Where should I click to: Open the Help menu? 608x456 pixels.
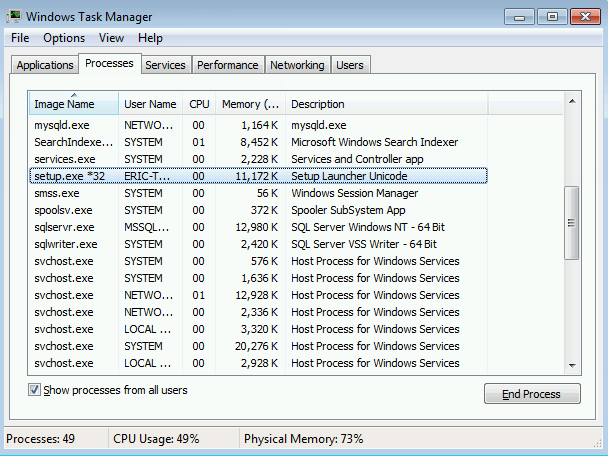coord(150,38)
